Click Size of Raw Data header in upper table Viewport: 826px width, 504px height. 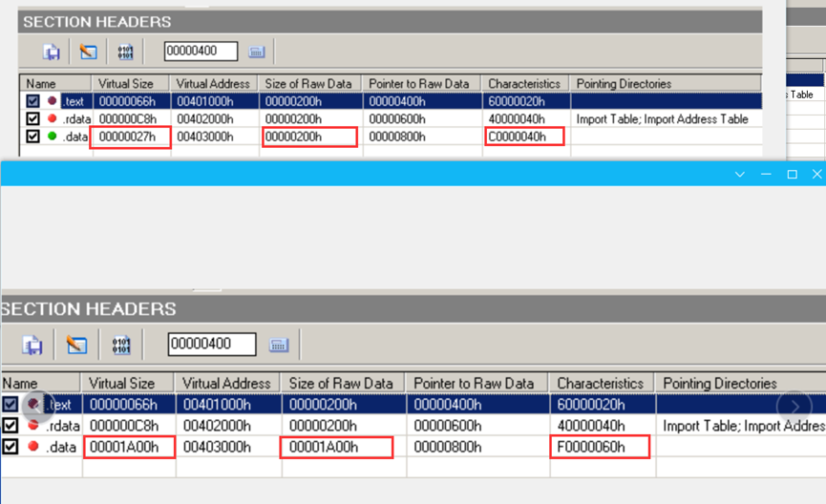pos(309,84)
